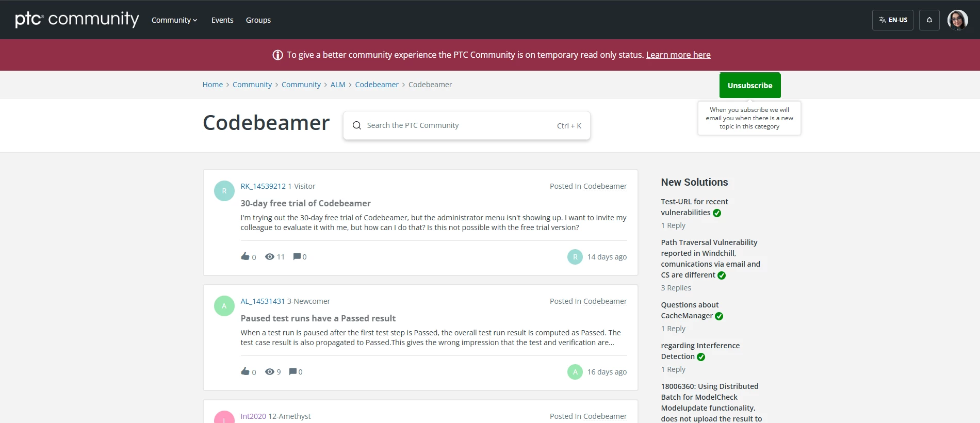Open the second Community breadcrumb link

click(301, 85)
